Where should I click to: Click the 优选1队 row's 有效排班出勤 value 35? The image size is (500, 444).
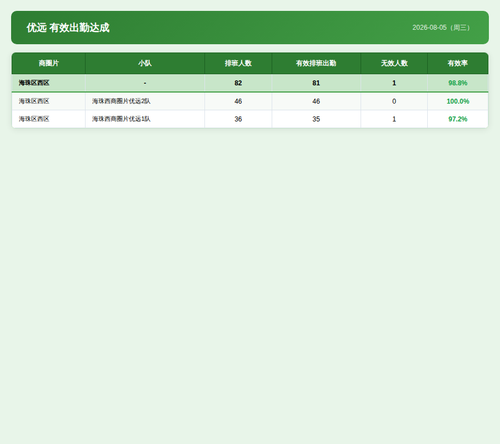tap(316, 119)
